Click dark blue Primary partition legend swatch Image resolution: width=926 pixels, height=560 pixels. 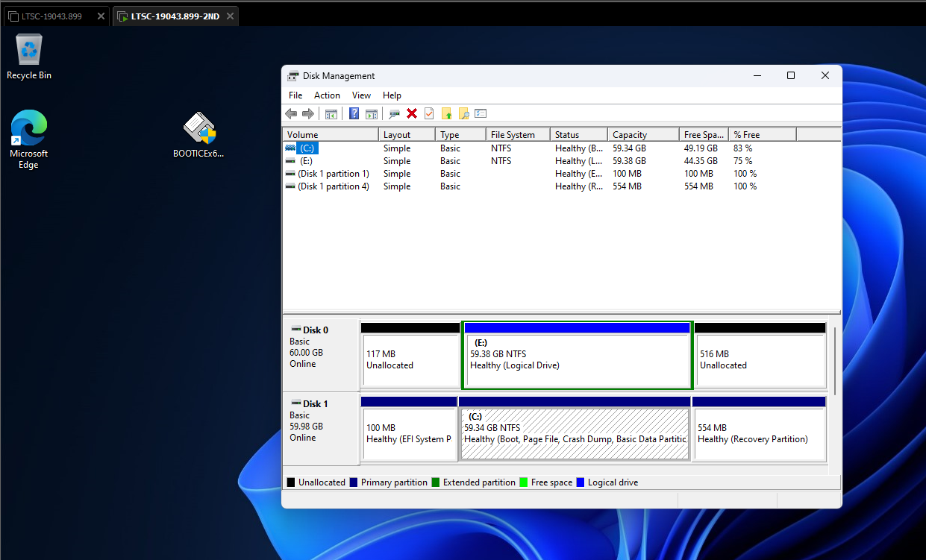click(x=354, y=482)
